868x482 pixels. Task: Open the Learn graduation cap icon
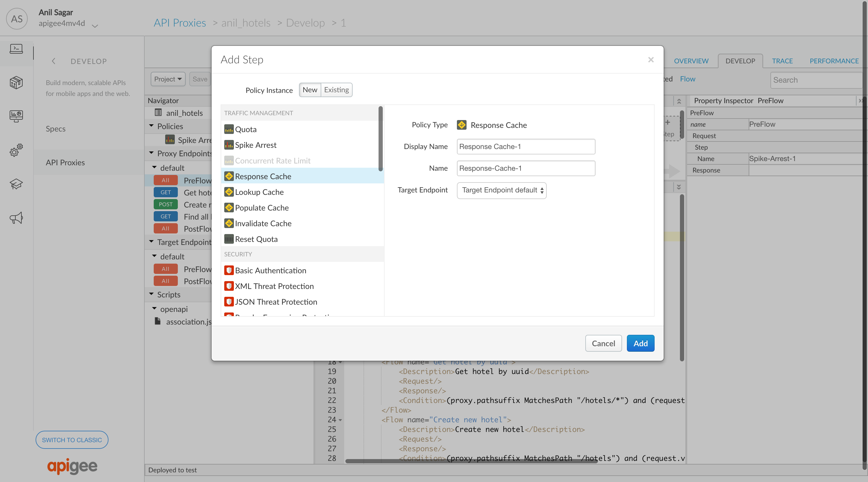(16, 184)
